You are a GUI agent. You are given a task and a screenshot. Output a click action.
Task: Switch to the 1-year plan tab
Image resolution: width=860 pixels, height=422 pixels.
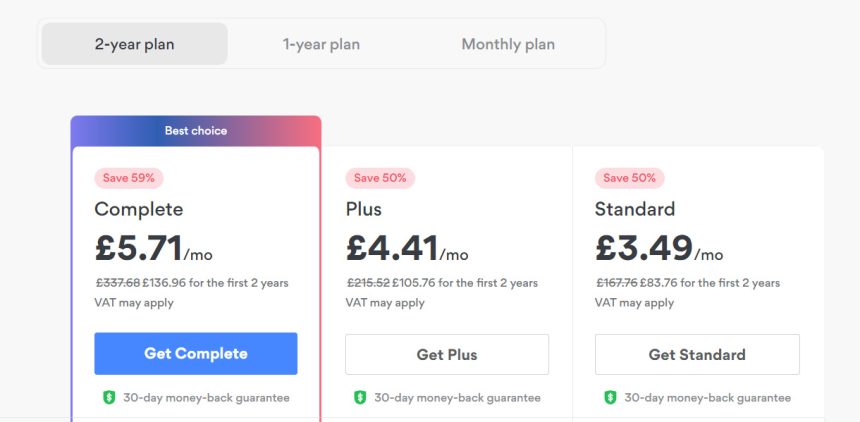point(321,44)
